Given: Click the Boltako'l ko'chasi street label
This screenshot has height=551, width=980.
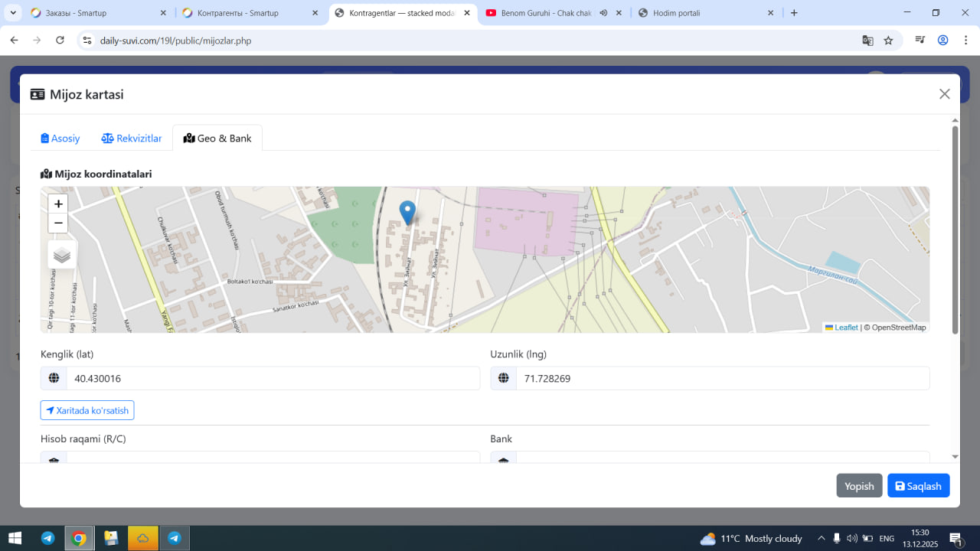Looking at the screenshot, I should pyautogui.click(x=250, y=282).
